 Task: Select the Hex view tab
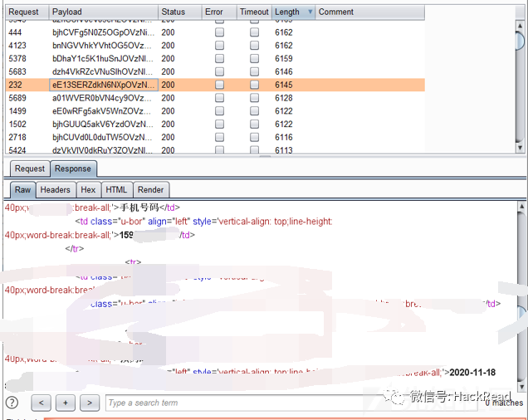click(x=88, y=189)
